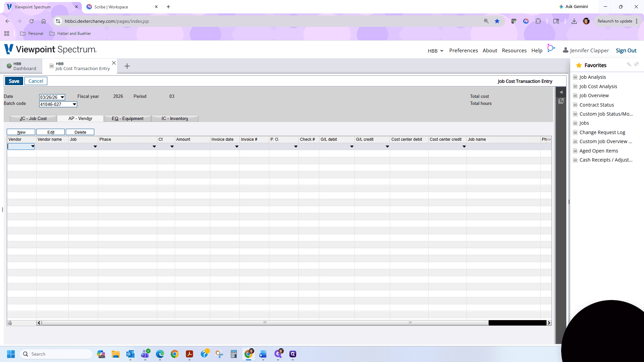The width and height of the screenshot is (644, 362).
Task: Open the Ct cell dropdown arrow
Action: pyautogui.click(x=172, y=146)
